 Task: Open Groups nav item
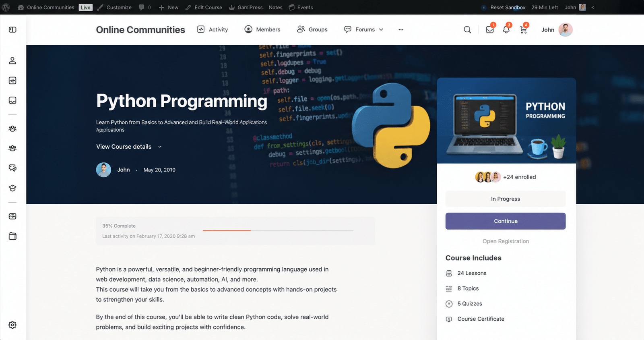pos(312,29)
